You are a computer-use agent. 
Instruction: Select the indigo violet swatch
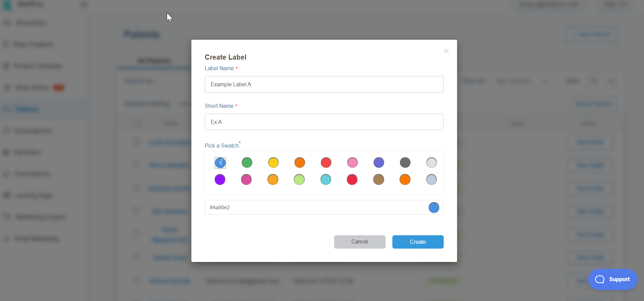coord(379,163)
